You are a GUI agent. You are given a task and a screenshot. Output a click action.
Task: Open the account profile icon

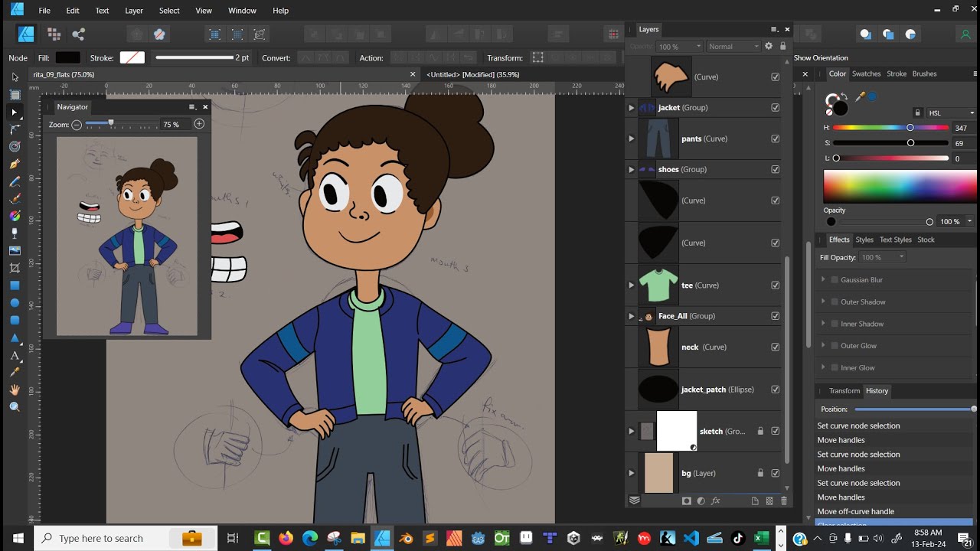pos(965,34)
